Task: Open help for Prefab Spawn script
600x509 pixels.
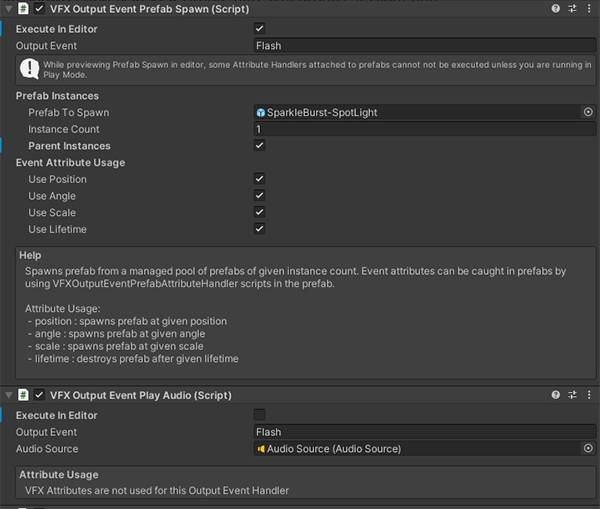Action: (x=555, y=8)
